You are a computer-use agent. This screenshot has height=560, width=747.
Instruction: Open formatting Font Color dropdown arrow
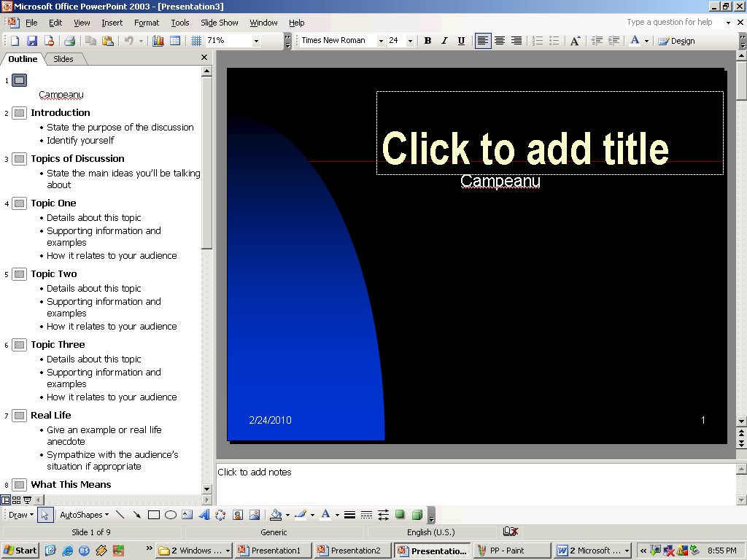point(646,41)
